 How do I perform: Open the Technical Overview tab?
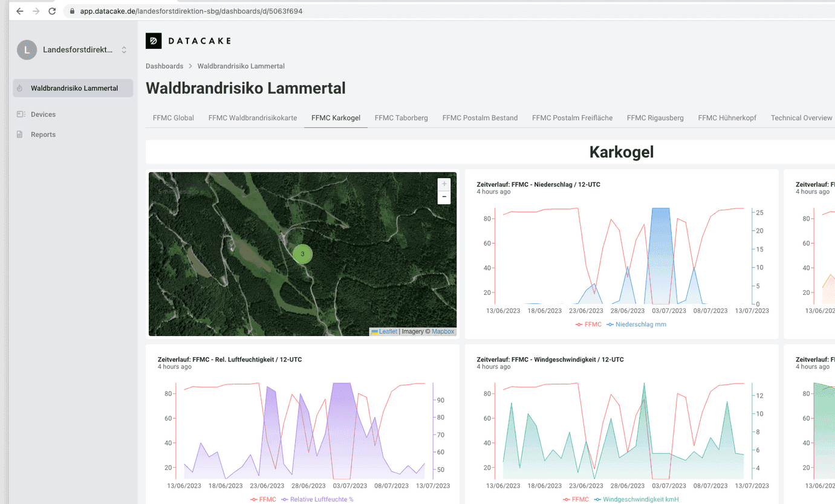(x=801, y=118)
